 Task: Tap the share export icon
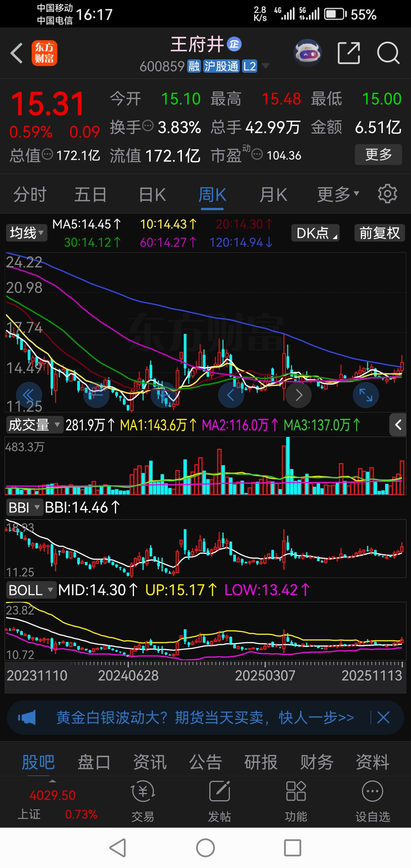point(349,53)
